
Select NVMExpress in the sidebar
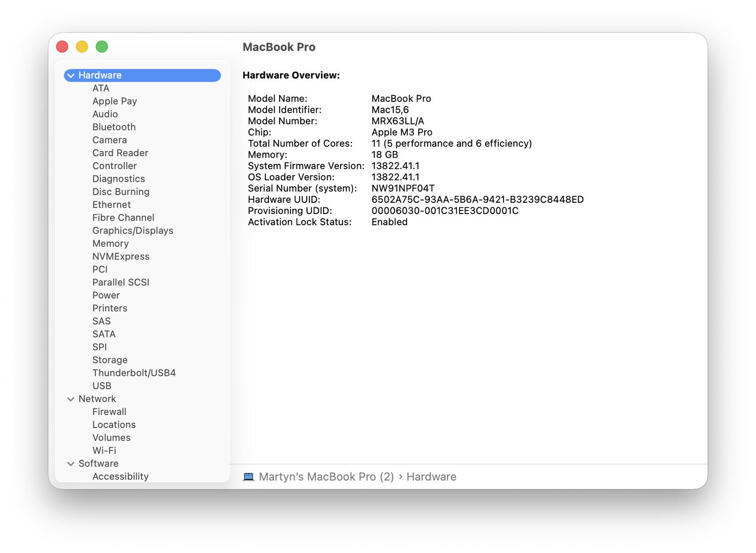coord(121,257)
